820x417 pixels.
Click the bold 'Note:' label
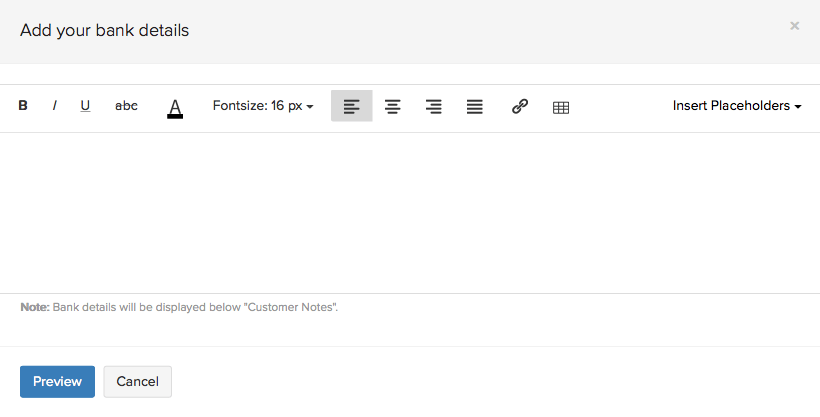pos(34,307)
